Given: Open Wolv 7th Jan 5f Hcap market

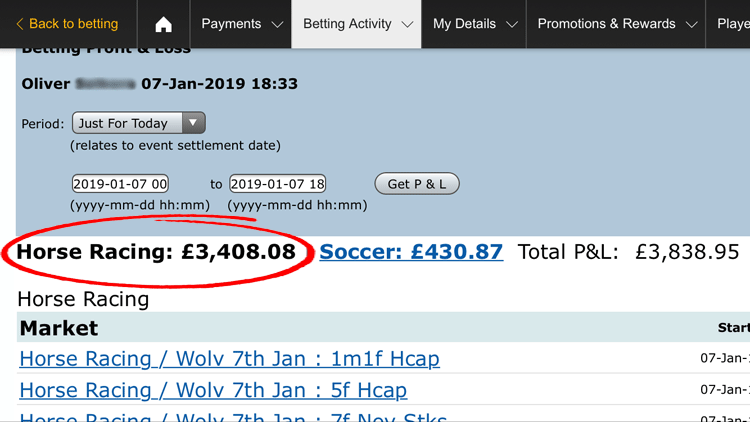Looking at the screenshot, I should pos(213,390).
